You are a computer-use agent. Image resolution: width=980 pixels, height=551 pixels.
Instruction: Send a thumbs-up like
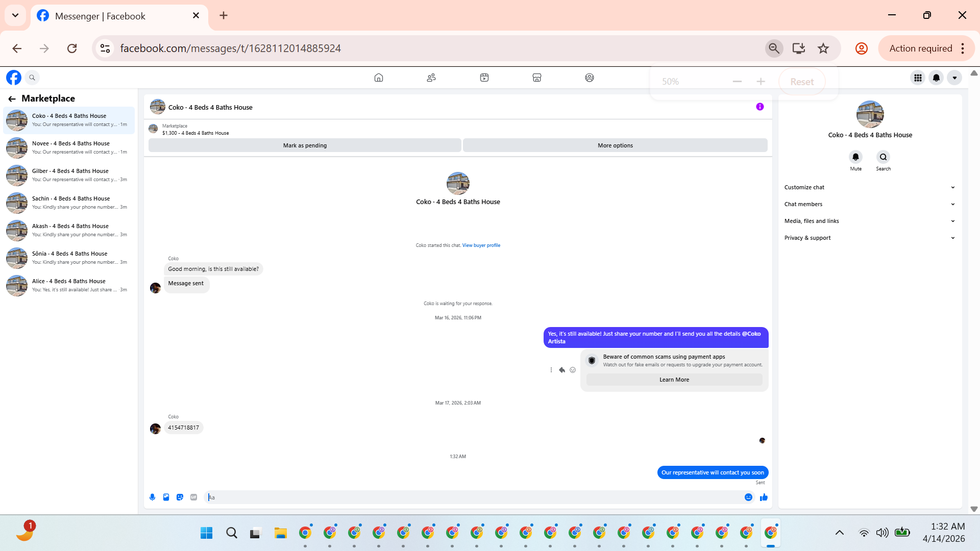click(764, 497)
